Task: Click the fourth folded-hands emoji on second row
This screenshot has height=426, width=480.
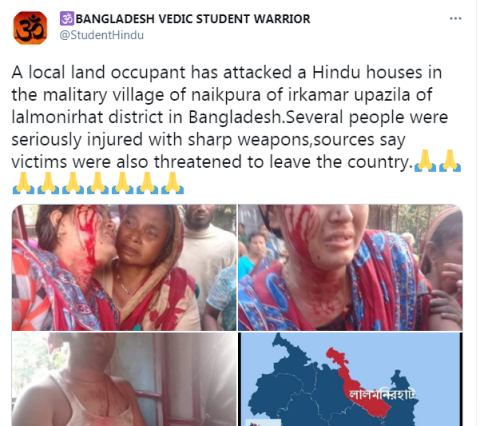Action: coord(98,183)
